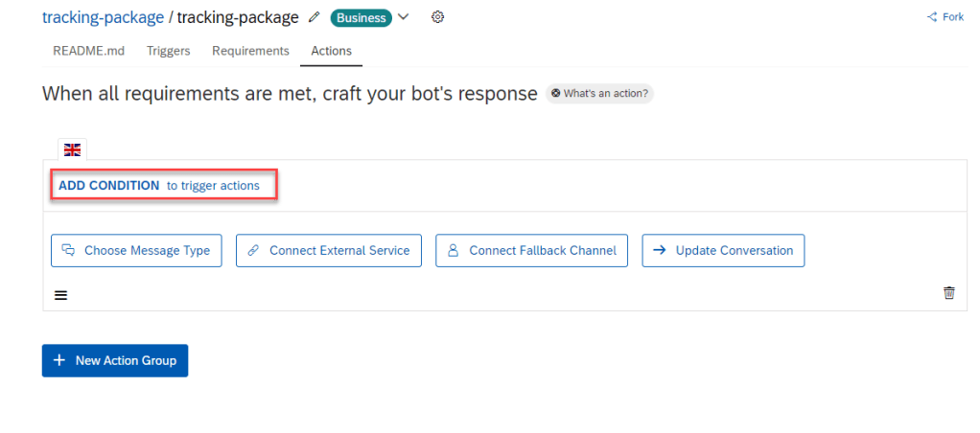980x433 pixels.
Task: Click the link icon for external service
Action: click(254, 250)
